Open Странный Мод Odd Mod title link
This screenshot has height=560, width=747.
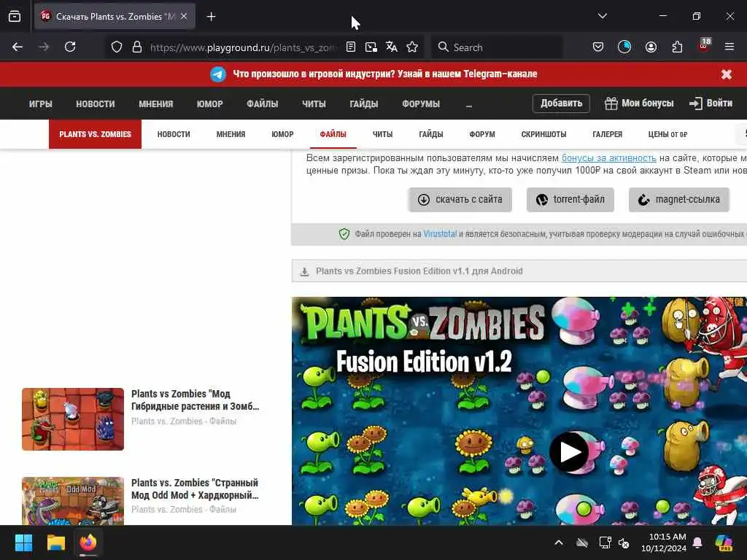coord(195,489)
